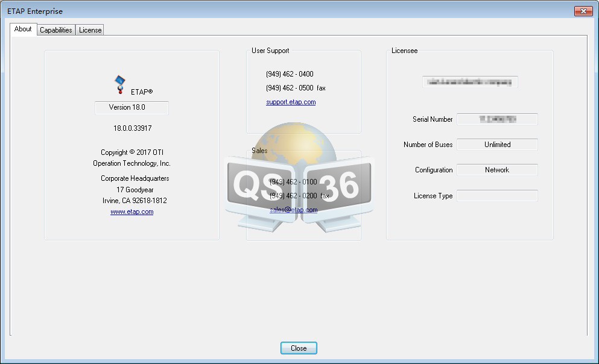Screen dimensions: 599x364
Task: Click the Number of Buses Unlimited field
Action: 498,145
